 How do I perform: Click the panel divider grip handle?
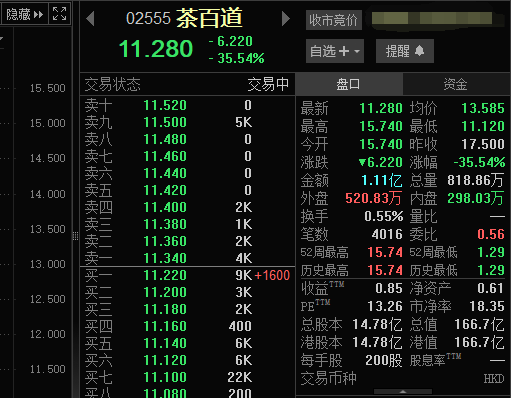coord(76,236)
